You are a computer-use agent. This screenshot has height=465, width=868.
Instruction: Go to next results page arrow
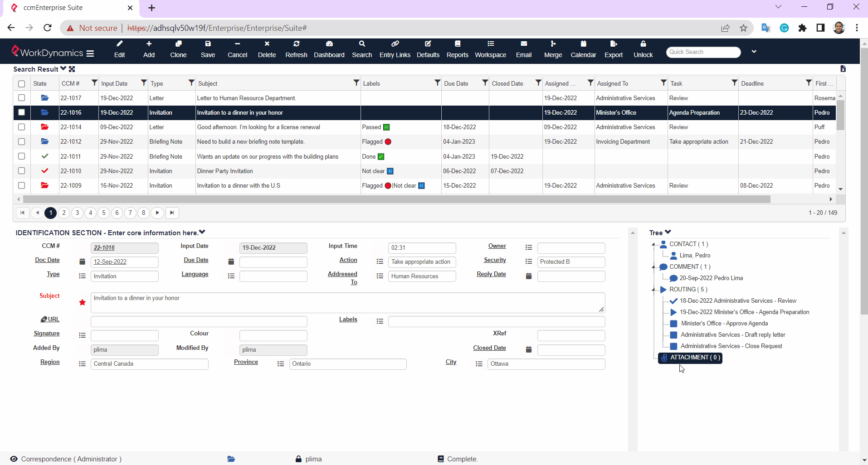(x=157, y=213)
